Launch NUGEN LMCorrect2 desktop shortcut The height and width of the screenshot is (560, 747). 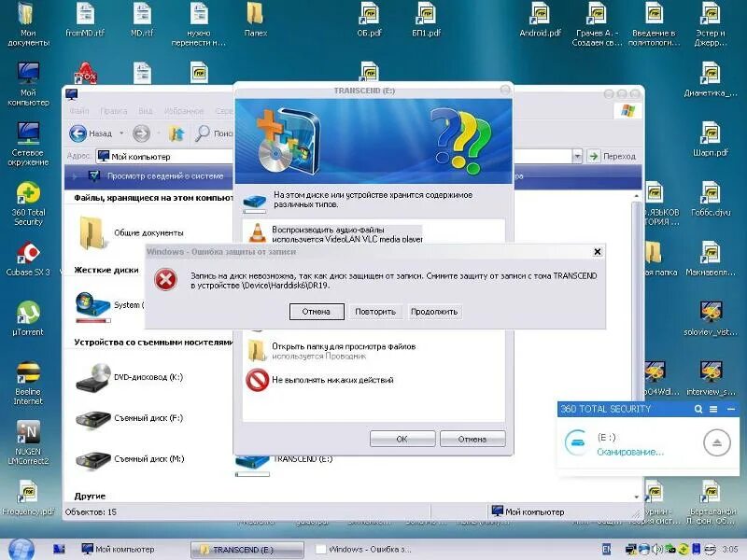(x=28, y=443)
